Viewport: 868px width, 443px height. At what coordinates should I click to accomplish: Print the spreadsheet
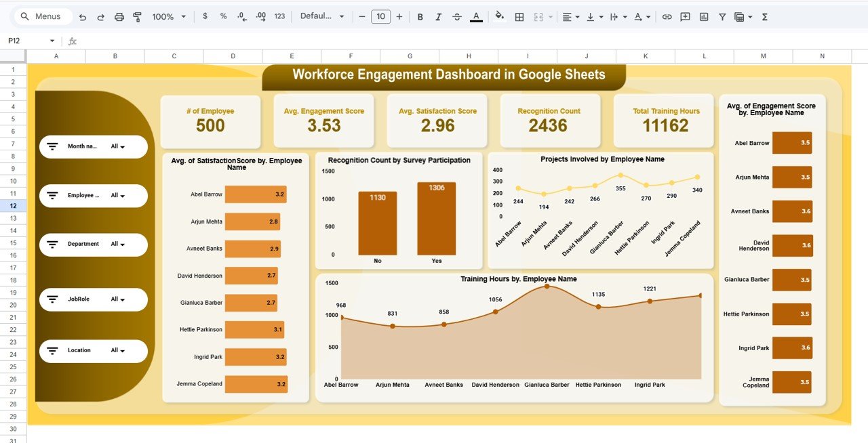tap(119, 16)
